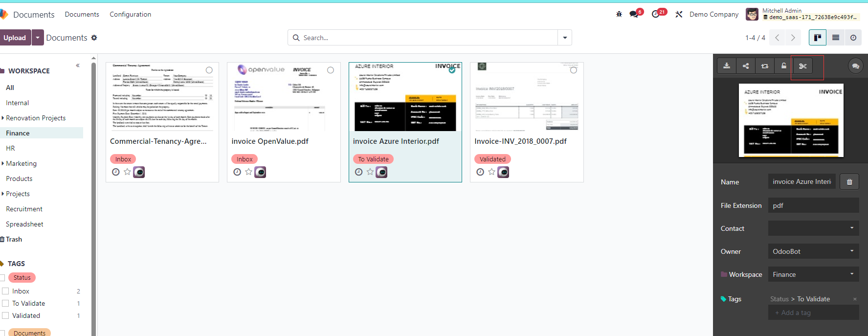Click the Share icon in preview panel

pos(746,66)
